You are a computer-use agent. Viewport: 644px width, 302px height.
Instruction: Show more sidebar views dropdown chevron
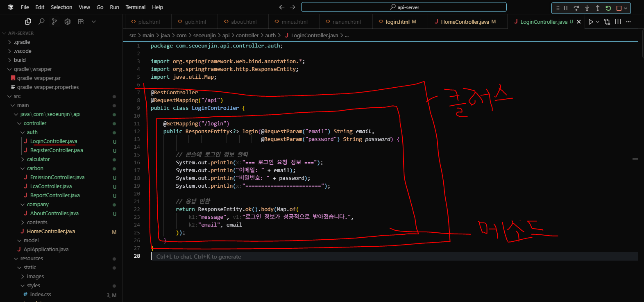pyautogui.click(x=94, y=22)
